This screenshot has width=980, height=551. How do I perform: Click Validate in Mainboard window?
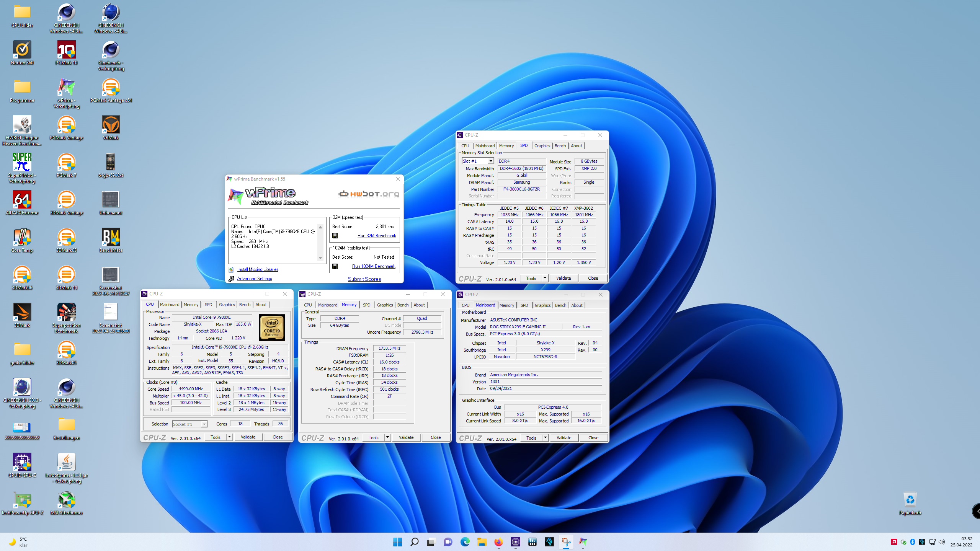(x=564, y=438)
